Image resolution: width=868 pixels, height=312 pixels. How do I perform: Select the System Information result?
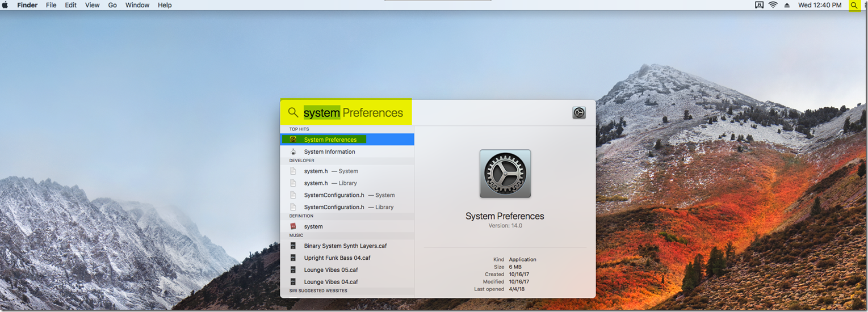pos(347,151)
